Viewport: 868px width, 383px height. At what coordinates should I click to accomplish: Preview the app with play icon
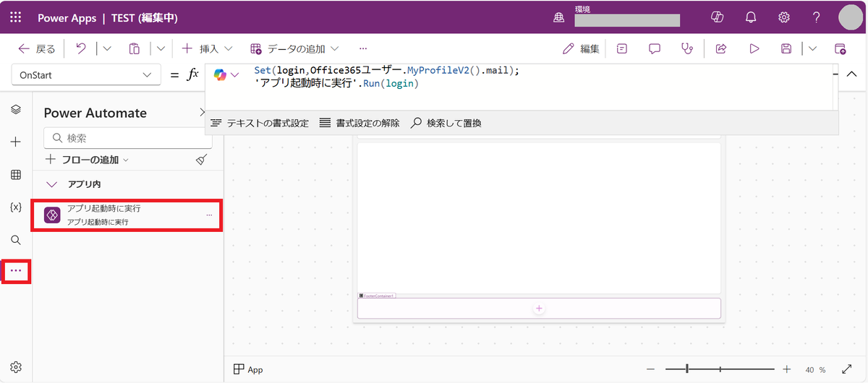click(754, 48)
